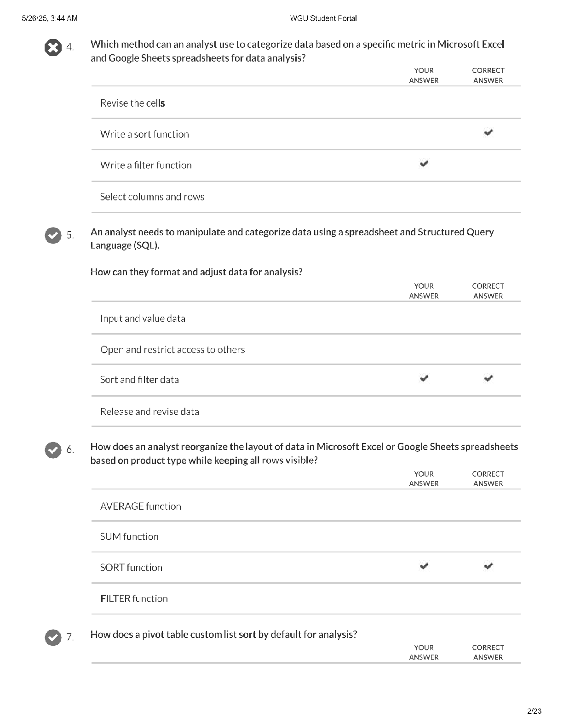
Task: Select the 'Release and revise data' option
Action: click(x=306, y=411)
